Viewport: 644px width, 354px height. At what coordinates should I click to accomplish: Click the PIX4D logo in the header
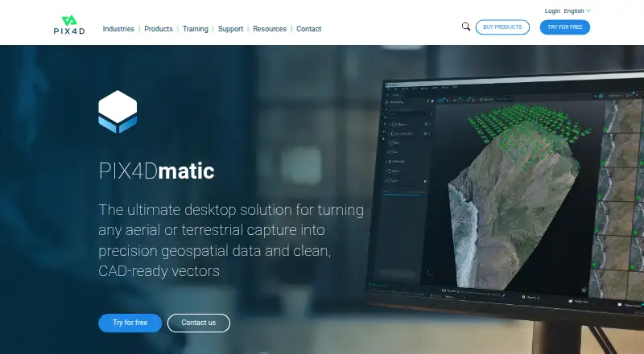[x=69, y=25]
